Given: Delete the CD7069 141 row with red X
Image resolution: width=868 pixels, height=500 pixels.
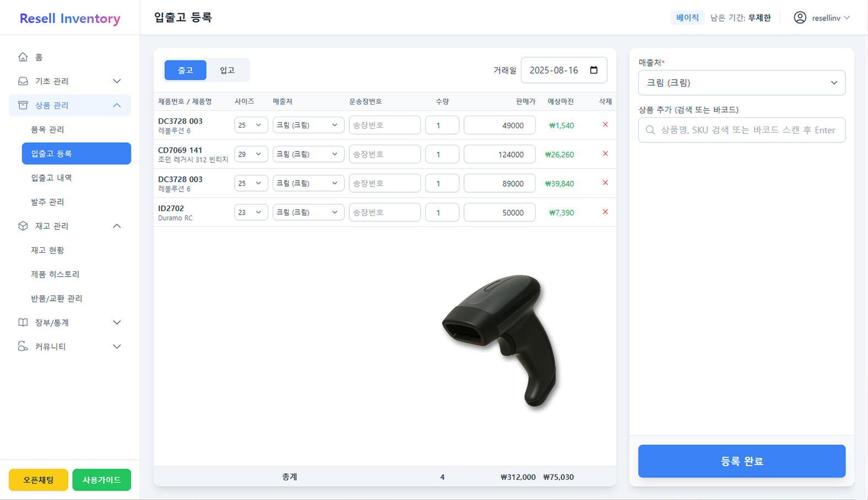Looking at the screenshot, I should [605, 154].
